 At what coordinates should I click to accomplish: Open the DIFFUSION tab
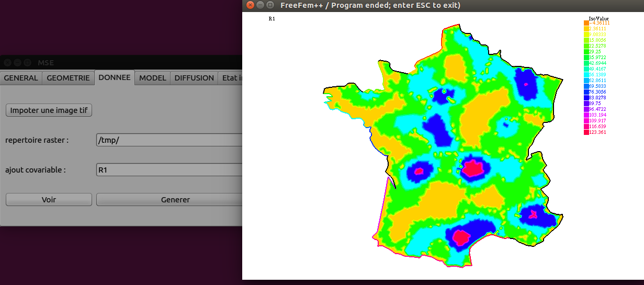click(194, 78)
